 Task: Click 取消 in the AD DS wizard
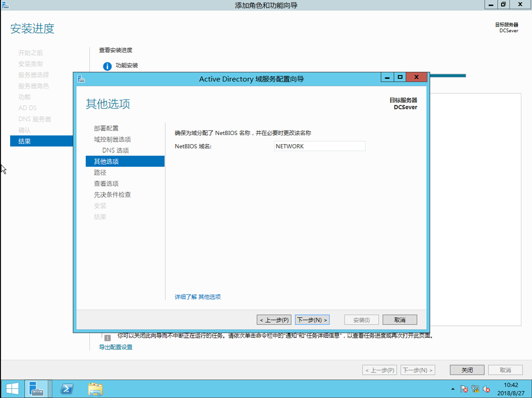click(400, 320)
